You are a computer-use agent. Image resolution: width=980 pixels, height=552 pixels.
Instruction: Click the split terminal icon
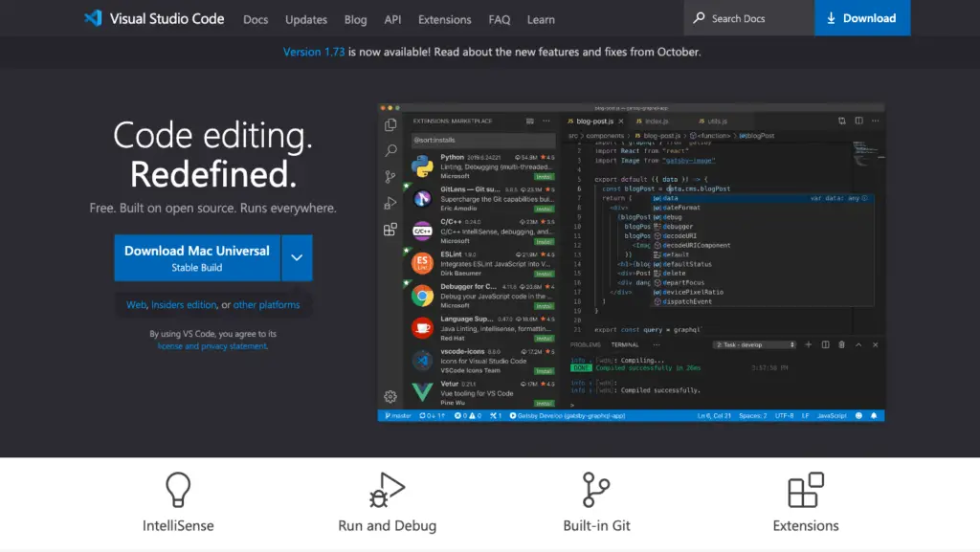coord(825,344)
